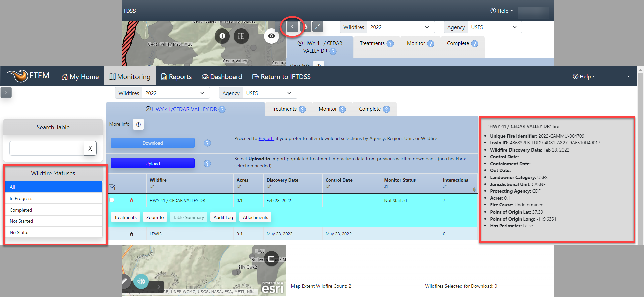The height and width of the screenshot is (297, 644).
Task: Click help icon beside lower Monitor tab
Action: 342,109
